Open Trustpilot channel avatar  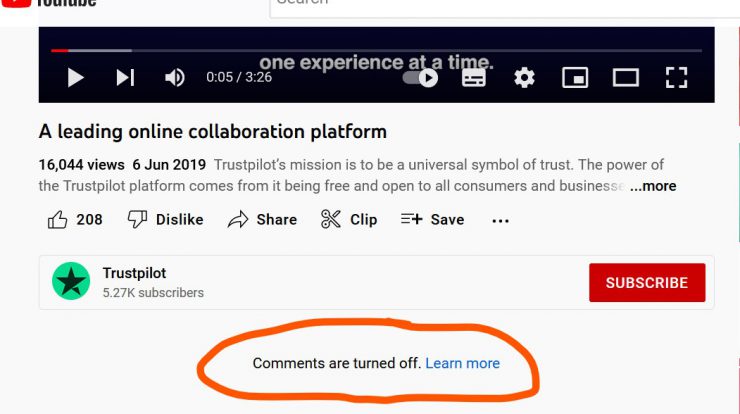coord(71,281)
